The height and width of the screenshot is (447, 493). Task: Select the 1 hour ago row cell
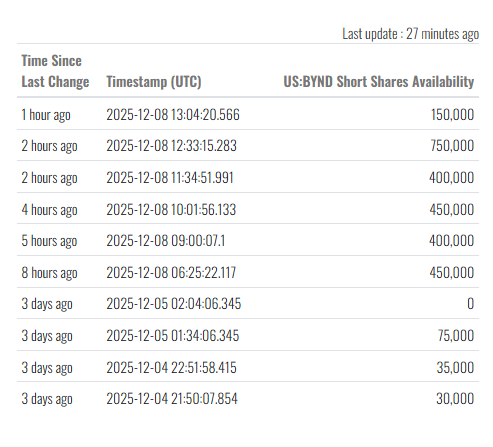[x=46, y=115]
